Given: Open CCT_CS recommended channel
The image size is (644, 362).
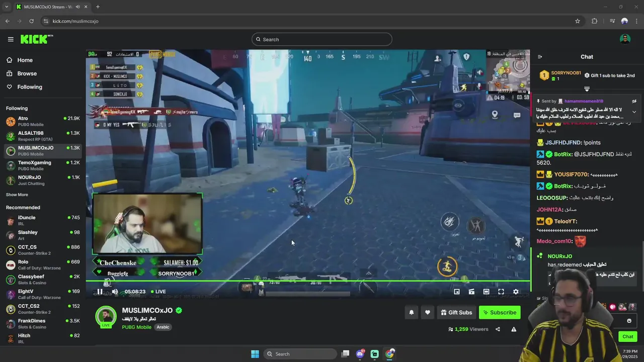Looking at the screenshot, I should click(43, 250).
